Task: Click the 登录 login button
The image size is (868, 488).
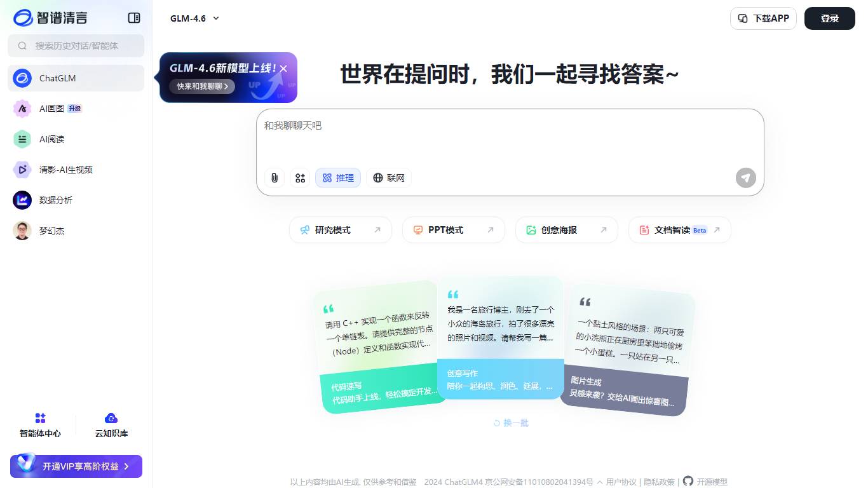Action: pyautogui.click(x=829, y=18)
